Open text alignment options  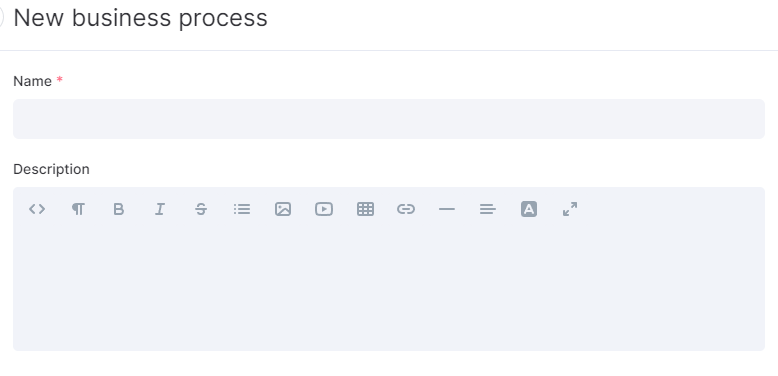tap(488, 209)
